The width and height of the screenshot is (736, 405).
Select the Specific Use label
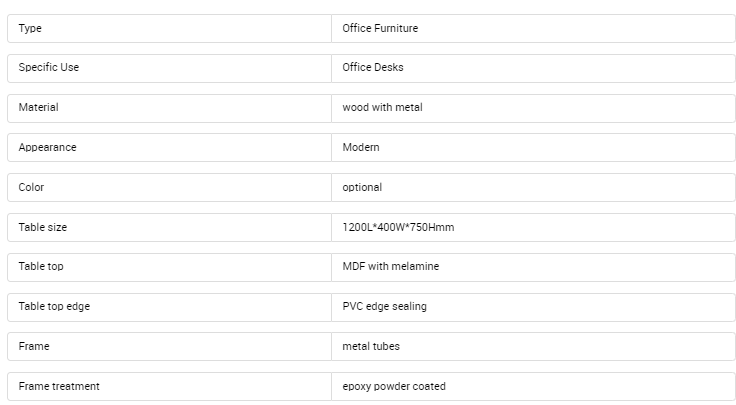point(48,68)
